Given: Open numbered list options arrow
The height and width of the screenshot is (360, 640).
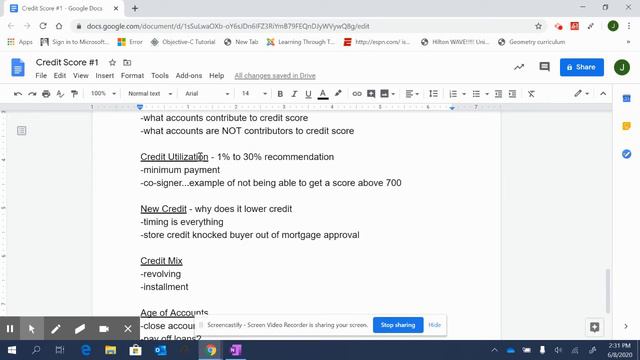Looking at the screenshot, I should click(x=464, y=94).
